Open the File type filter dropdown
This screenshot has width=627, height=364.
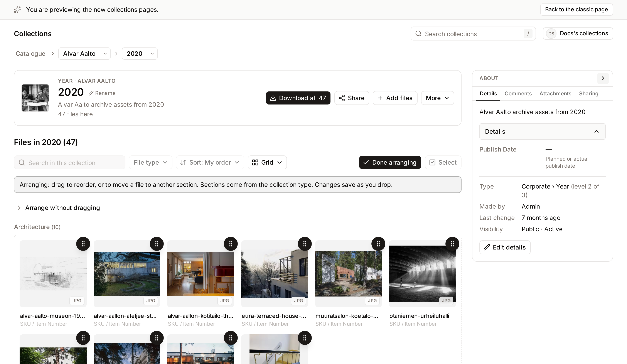(x=150, y=162)
